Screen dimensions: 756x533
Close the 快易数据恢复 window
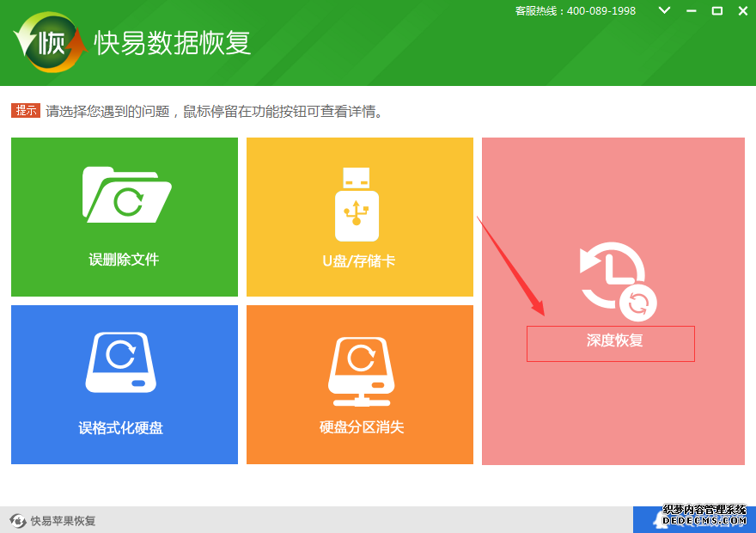743,10
